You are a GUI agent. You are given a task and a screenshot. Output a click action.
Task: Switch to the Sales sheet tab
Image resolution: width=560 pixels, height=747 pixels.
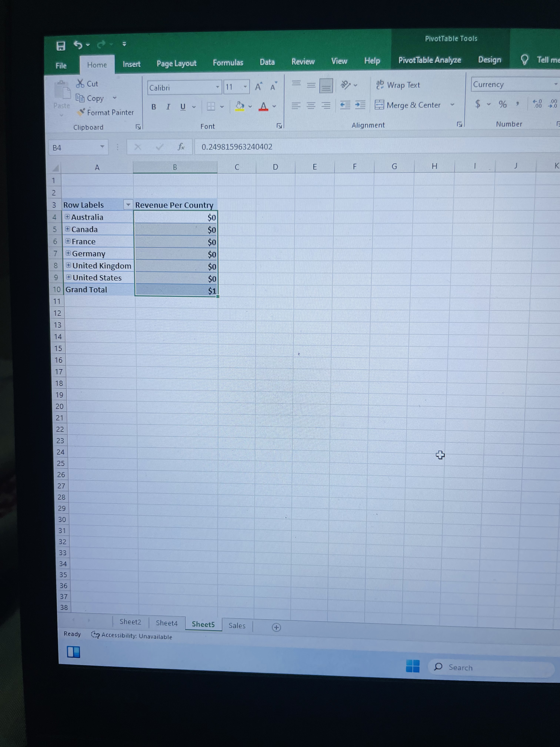coord(237,625)
